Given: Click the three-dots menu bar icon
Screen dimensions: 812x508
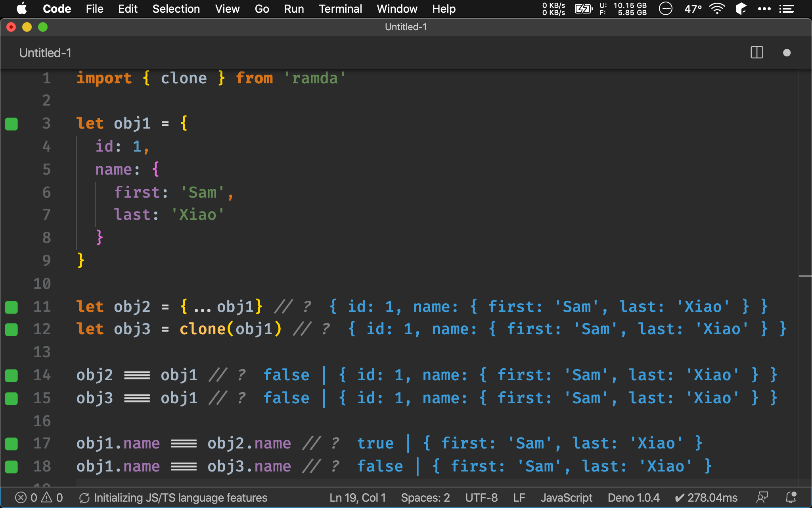Looking at the screenshot, I should click(764, 9).
